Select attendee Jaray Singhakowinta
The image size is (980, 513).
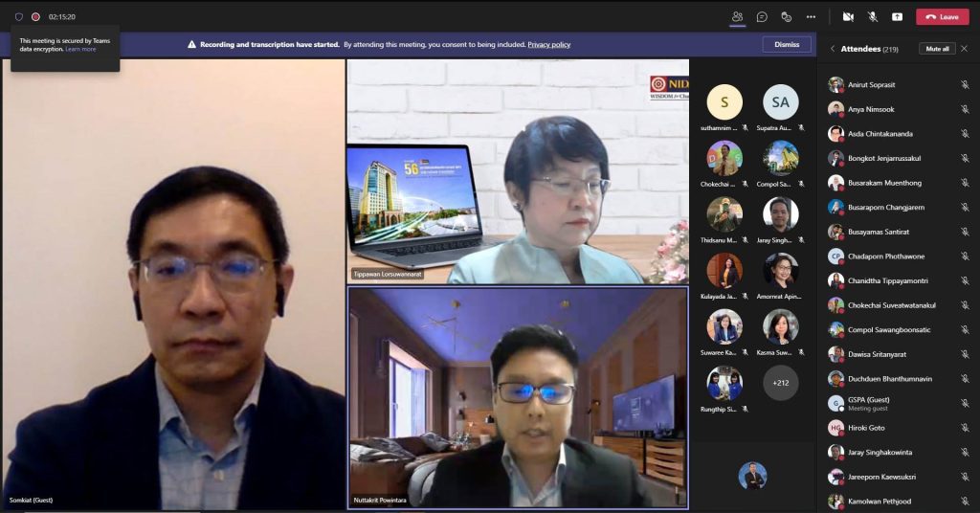pyautogui.click(x=899, y=452)
